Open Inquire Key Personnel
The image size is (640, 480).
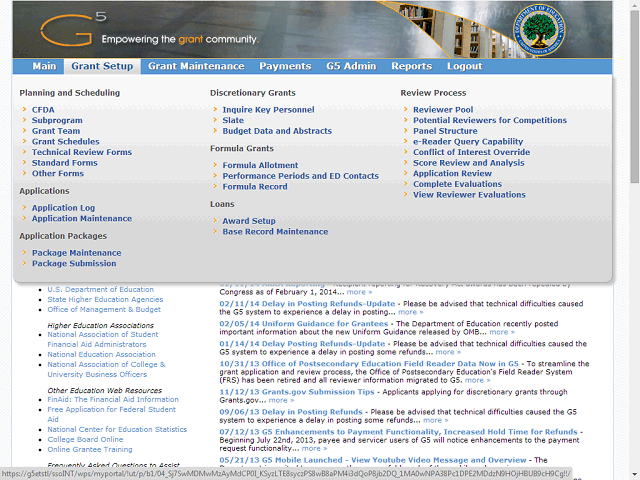click(x=268, y=110)
